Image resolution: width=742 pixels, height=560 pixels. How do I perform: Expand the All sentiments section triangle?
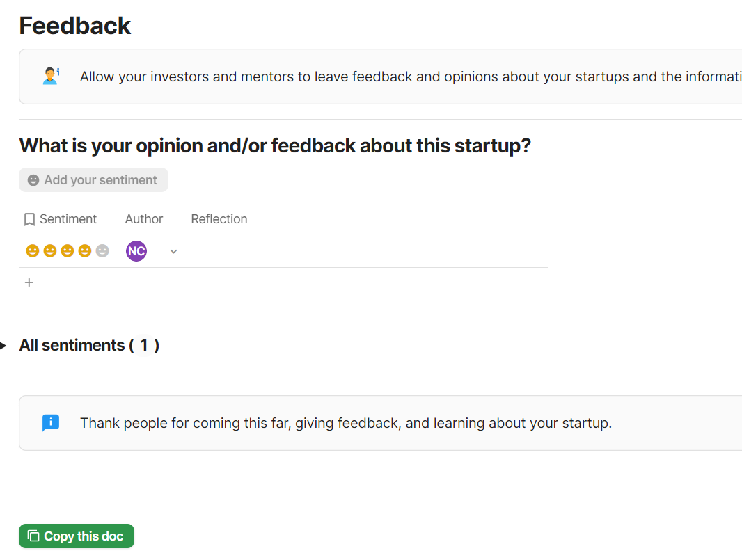(3, 346)
